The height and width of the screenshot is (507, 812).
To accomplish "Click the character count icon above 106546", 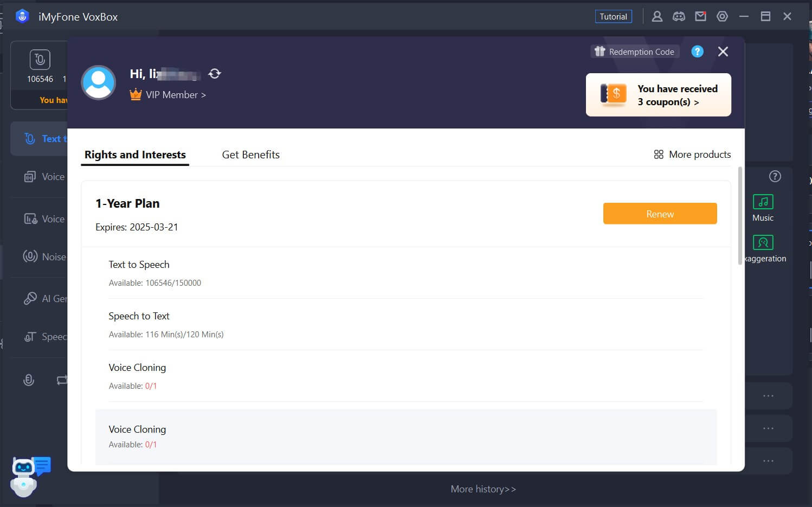I will (x=40, y=60).
